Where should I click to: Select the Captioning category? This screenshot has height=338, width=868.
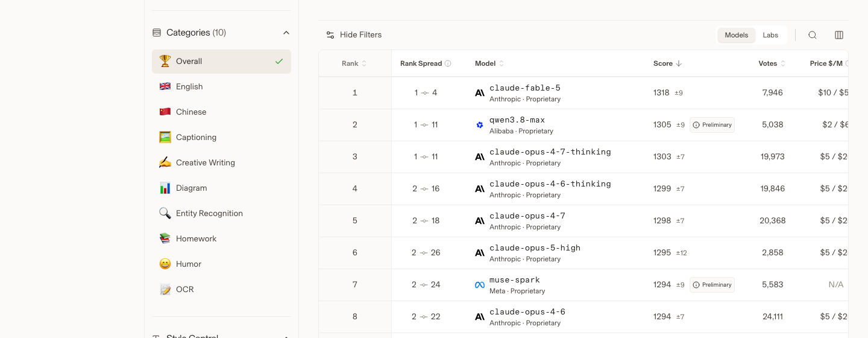(221, 137)
